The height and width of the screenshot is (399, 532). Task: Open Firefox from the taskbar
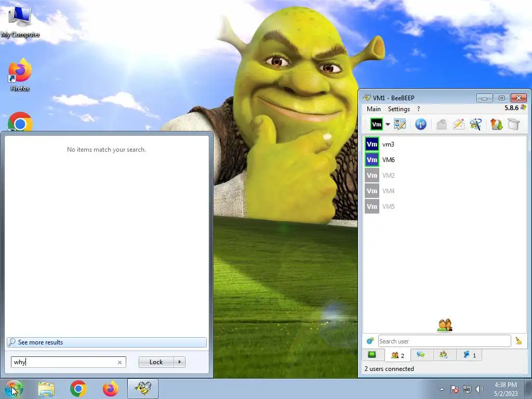pyautogui.click(x=111, y=389)
